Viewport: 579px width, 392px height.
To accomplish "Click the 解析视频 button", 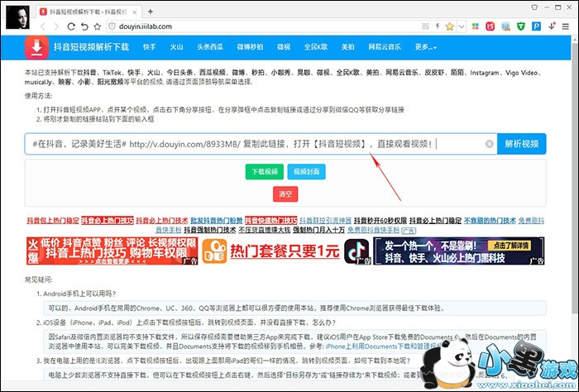I will click(x=521, y=144).
